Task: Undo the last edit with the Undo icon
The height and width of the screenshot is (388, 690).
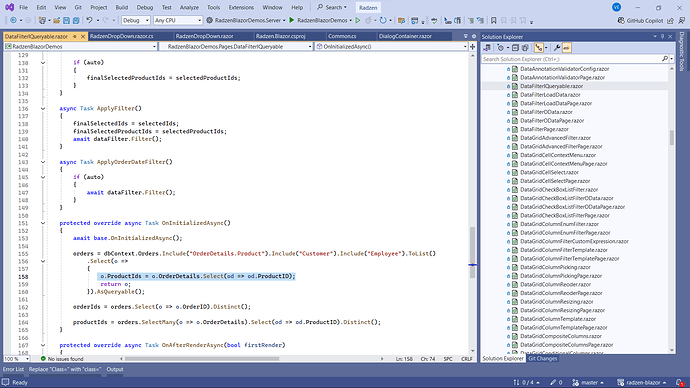Action: click(89, 20)
